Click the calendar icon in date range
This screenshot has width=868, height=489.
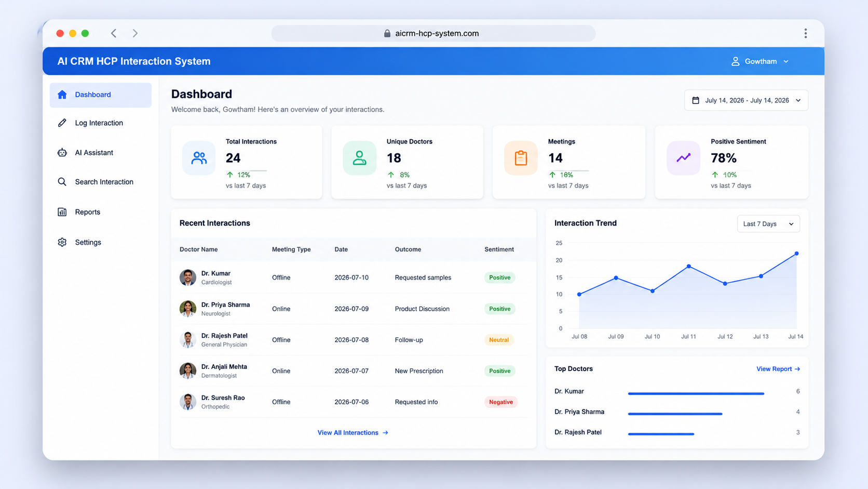click(x=696, y=100)
